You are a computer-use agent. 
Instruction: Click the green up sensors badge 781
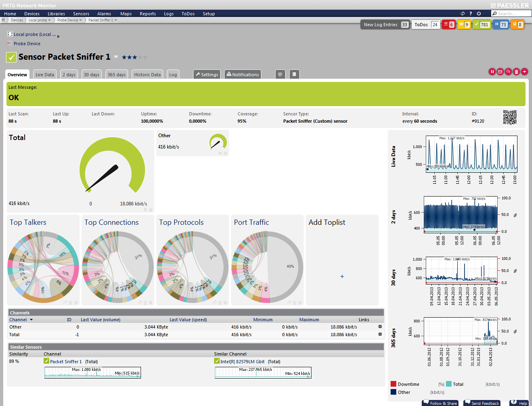click(482, 25)
